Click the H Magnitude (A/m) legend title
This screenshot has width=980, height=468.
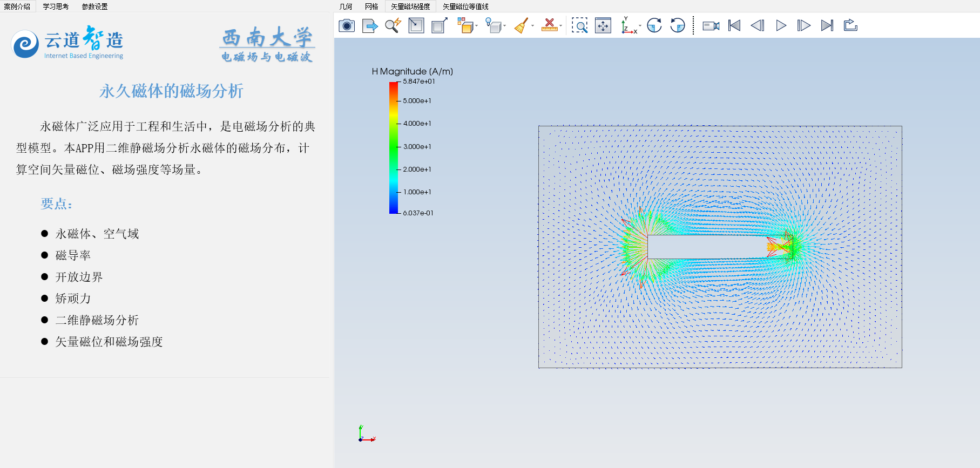[x=413, y=71]
